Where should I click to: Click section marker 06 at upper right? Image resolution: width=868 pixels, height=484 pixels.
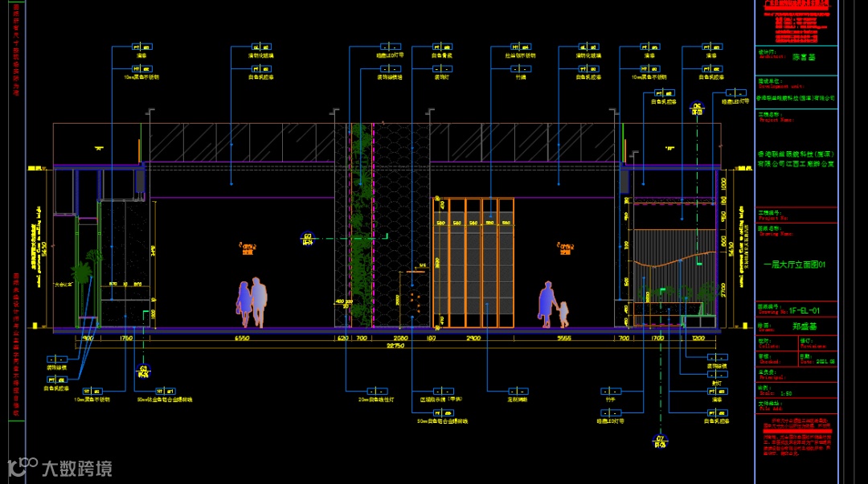tap(697, 109)
